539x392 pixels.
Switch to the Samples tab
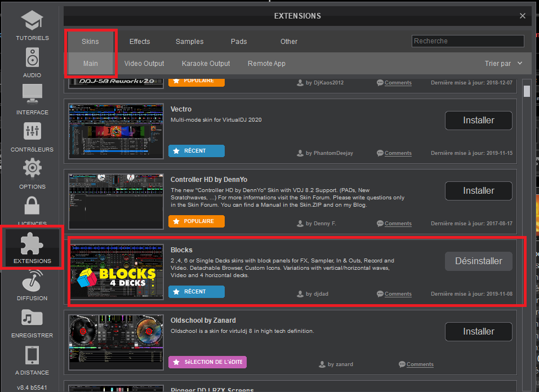[x=189, y=41]
